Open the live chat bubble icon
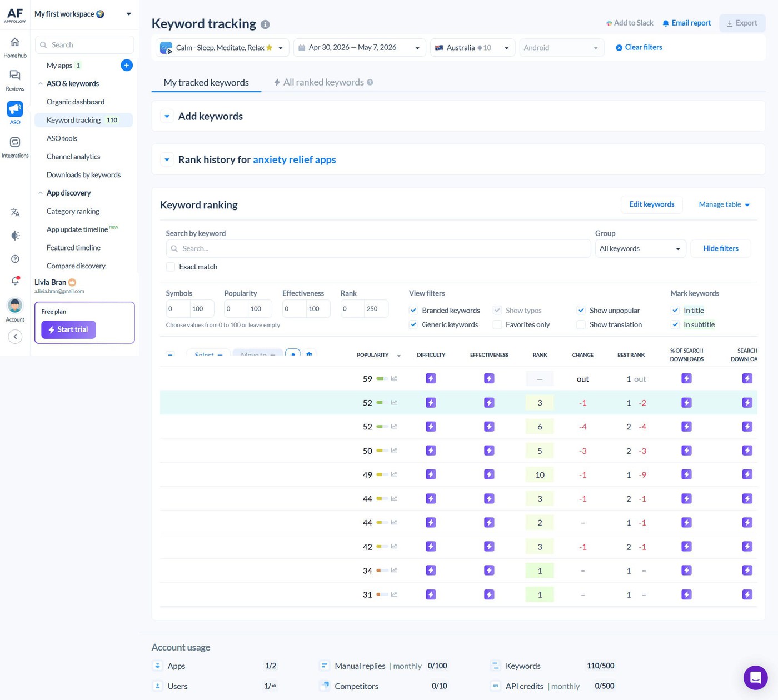Screen dimensions: 778x700 tap(755, 677)
